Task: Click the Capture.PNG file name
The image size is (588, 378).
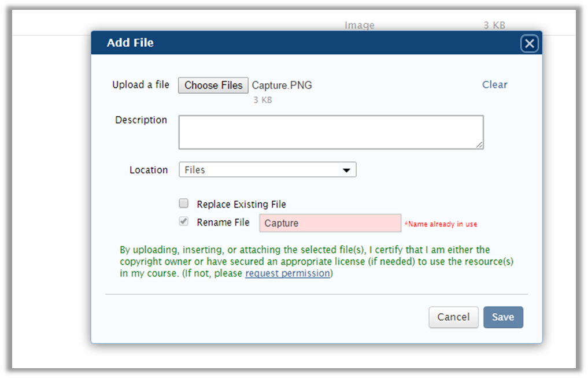Action: click(282, 85)
